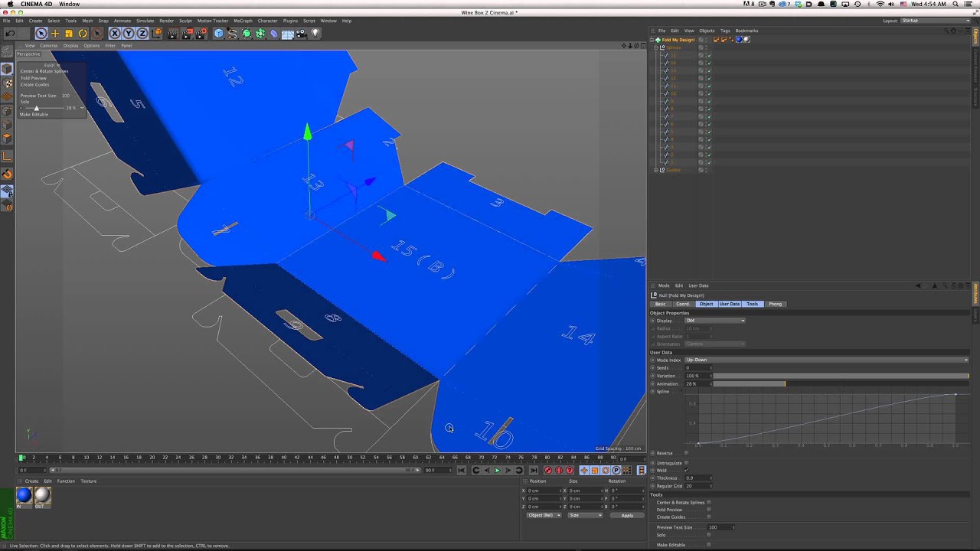980x551 pixels.
Task: Click Center & Rotate Splines in viewport HUD
Action: (x=44, y=71)
